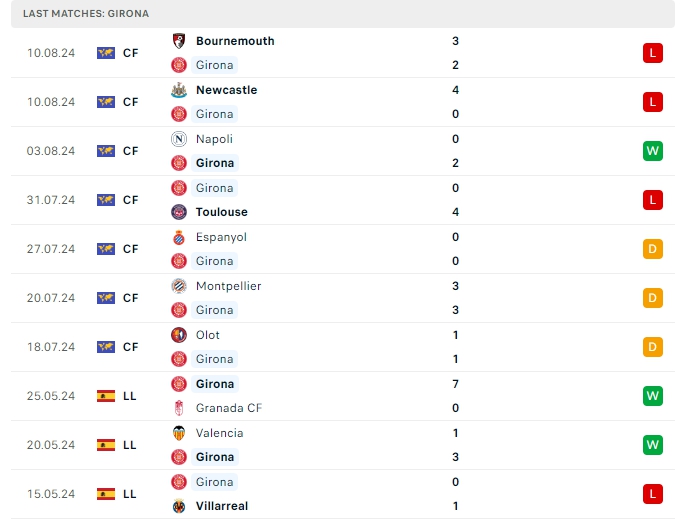The height and width of the screenshot is (521, 687).
Task: Open the Granada CF team link
Action: [229, 408]
